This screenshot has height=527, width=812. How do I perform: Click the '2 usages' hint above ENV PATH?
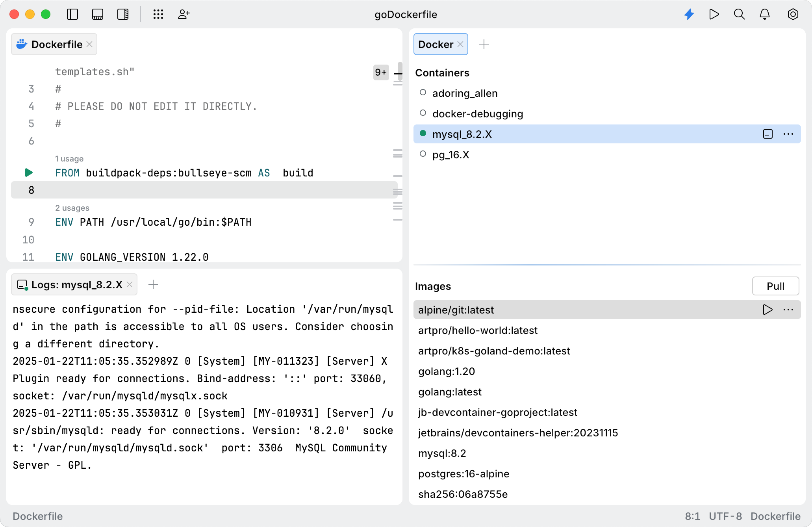click(72, 208)
